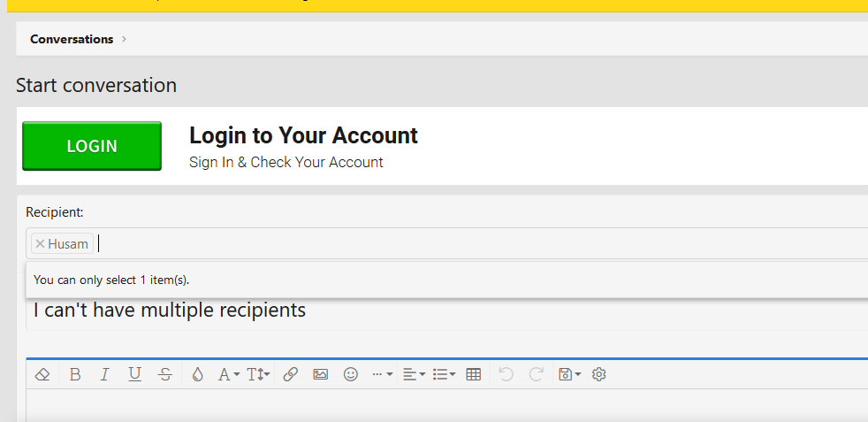Open the font size dropdown
The image size is (868, 422).
[x=258, y=375]
